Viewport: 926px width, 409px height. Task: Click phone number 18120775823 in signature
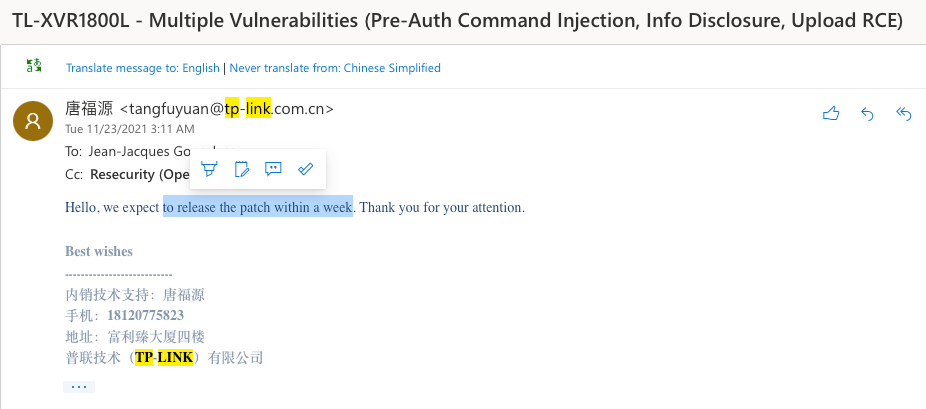[145, 315]
